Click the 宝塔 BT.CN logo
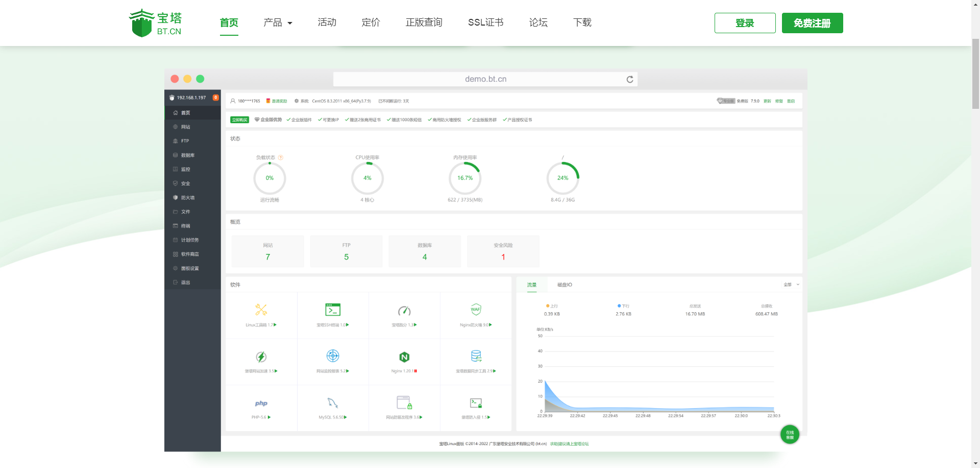This screenshot has width=980, height=468. pyautogui.click(x=156, y=23)
